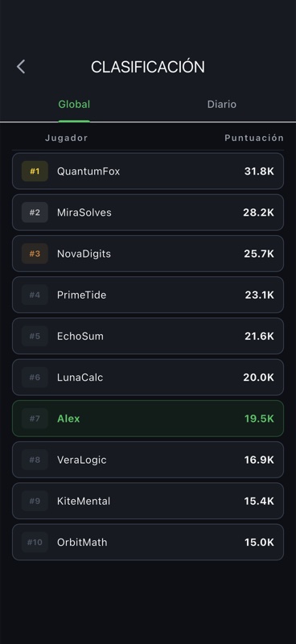Open MiraSolves player entry

pyautogui.click(x=148, y=213)
